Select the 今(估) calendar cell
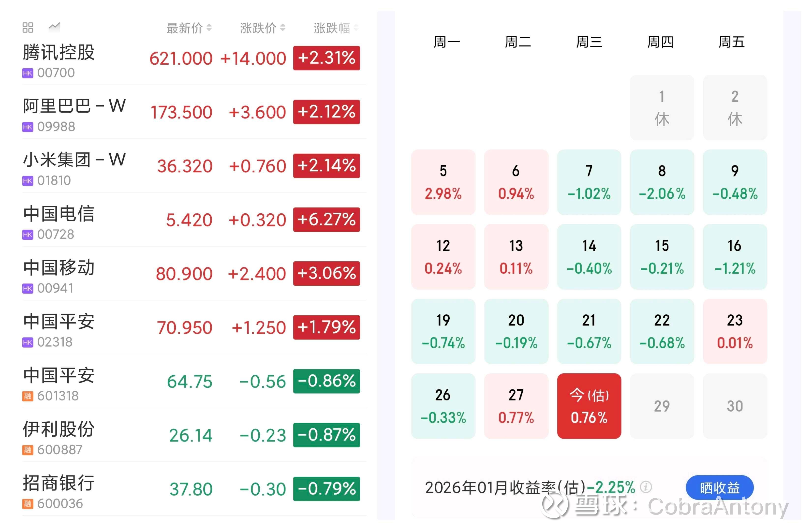This screenshot has width=812, height=531. tap(589, 406)
